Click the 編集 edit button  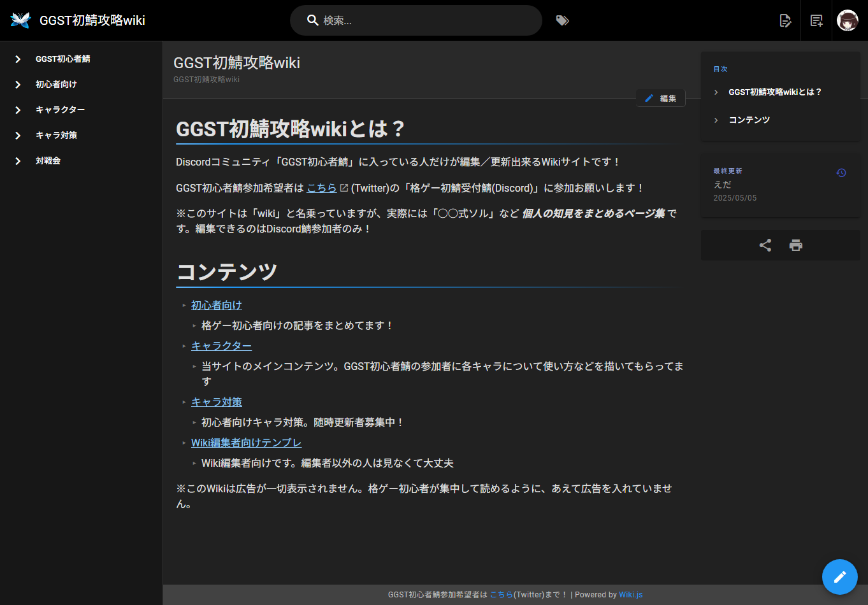[661, 98]
